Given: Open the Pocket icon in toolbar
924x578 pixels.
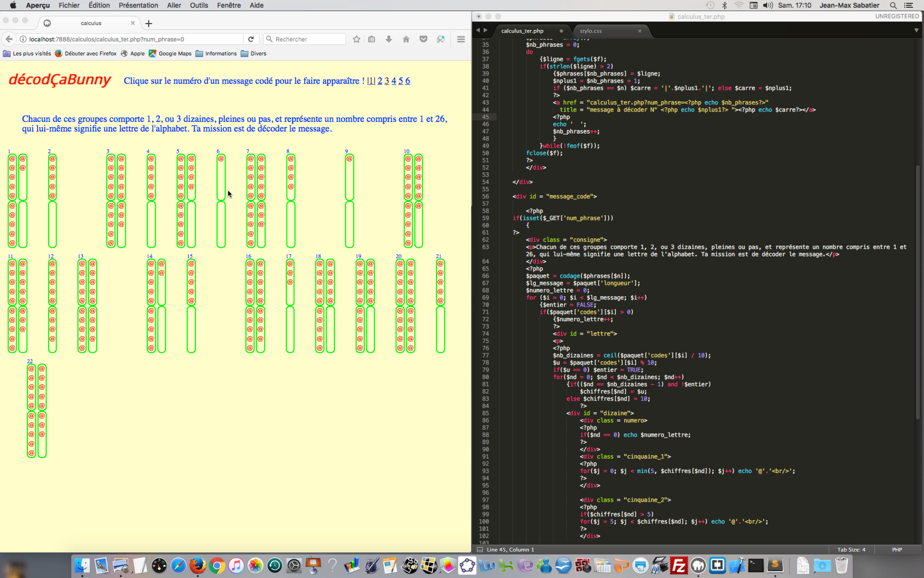Looking at the screenshot, I should (x=423, y=39).
